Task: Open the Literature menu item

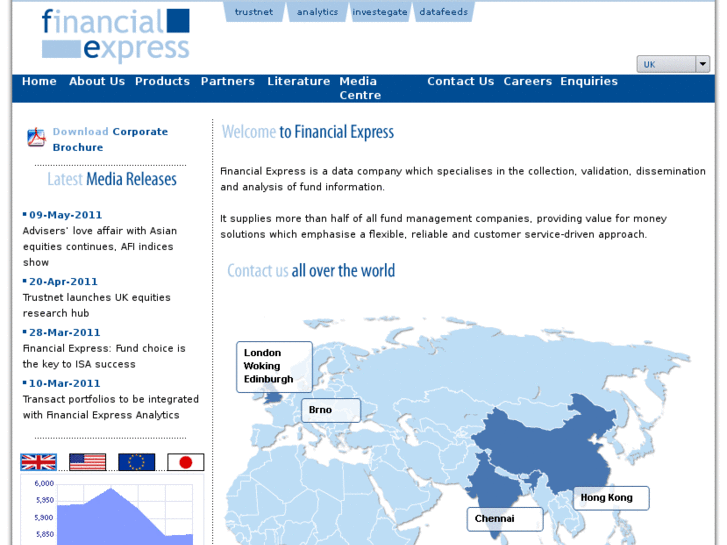Action: (299, 81)
